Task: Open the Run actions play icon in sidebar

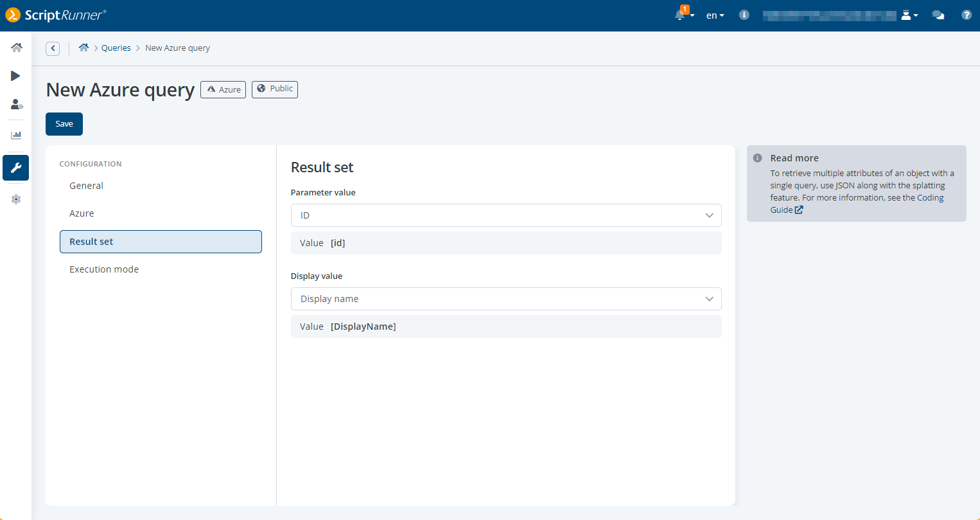Action: click(x=15, y=76)
